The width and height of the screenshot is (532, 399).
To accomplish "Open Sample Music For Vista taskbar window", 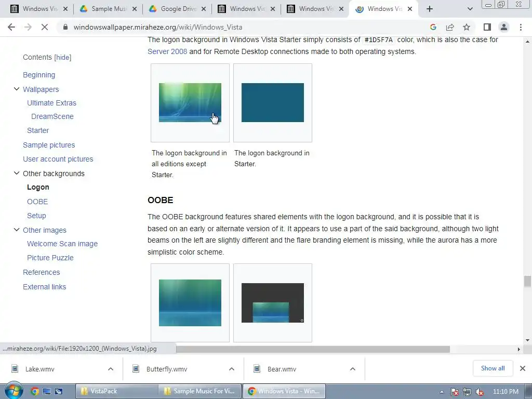I will (200, 391).
